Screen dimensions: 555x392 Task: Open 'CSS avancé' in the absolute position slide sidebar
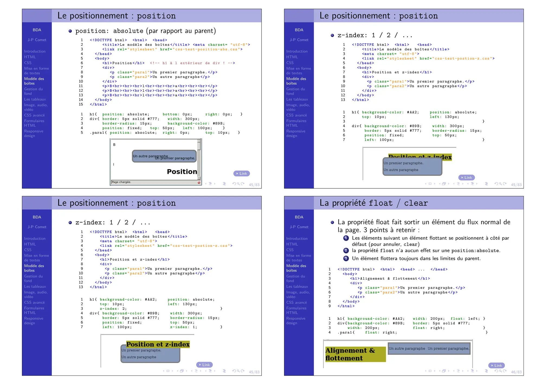point(34,115)
